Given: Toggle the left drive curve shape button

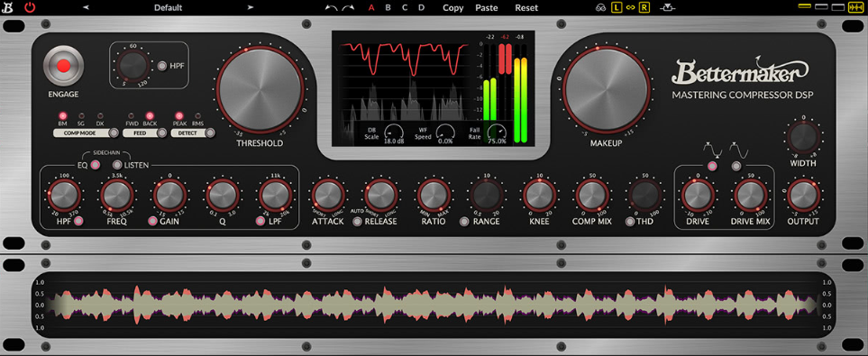Looking at the screenshot, I should pyautogui.click(x=712, y=166).
